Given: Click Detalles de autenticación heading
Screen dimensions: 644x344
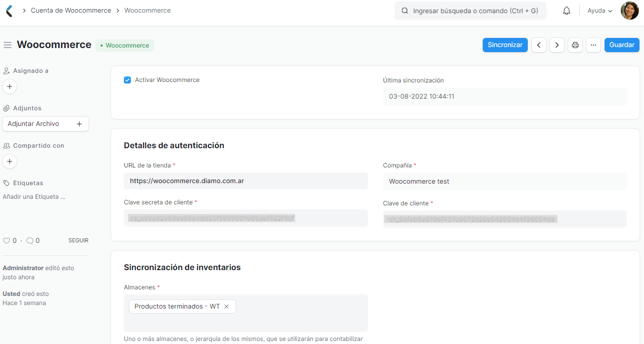Looking at the screenshot, I should point(174,145).
